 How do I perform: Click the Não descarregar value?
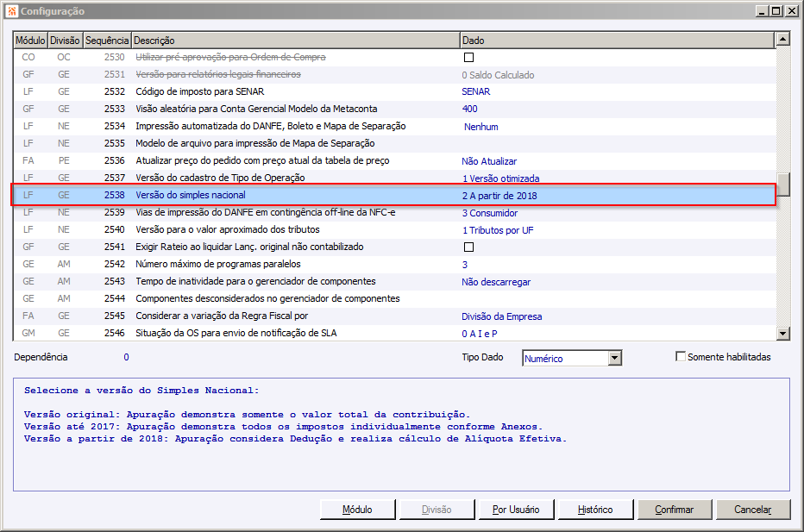click(x=496, y=282)
